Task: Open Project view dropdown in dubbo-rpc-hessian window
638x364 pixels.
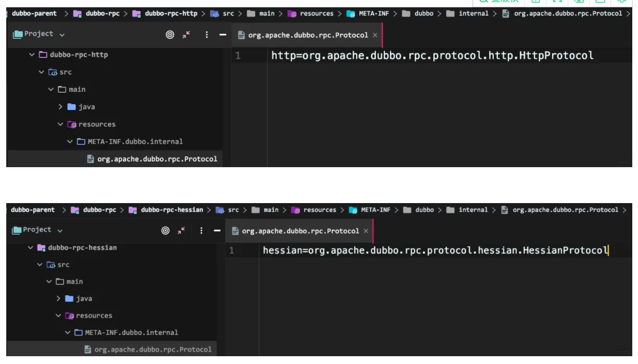Action: click(x=38, y=230)
